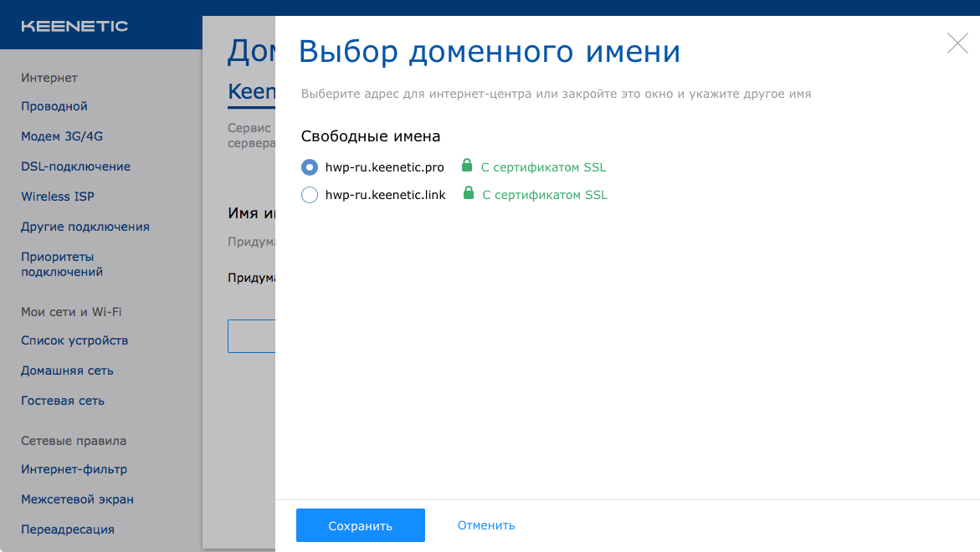Open Интернет-фильтр in sidebar

click(x=74, y=469)
